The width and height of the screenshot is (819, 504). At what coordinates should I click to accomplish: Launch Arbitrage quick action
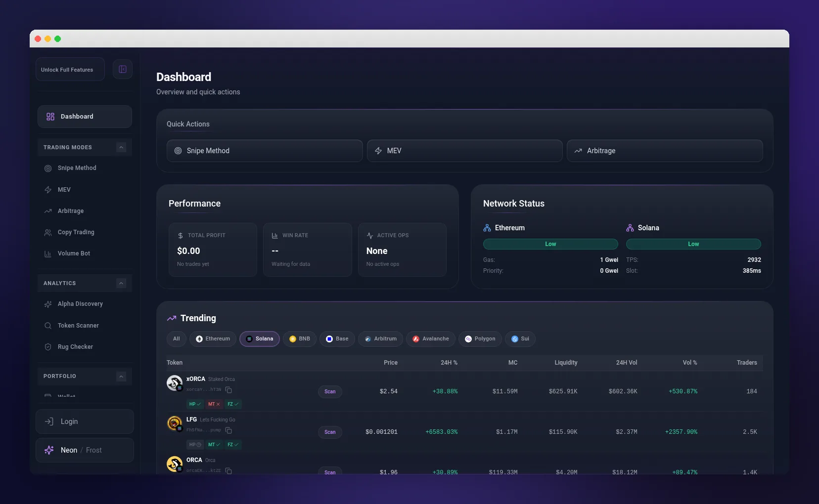(x=665, y=151)
